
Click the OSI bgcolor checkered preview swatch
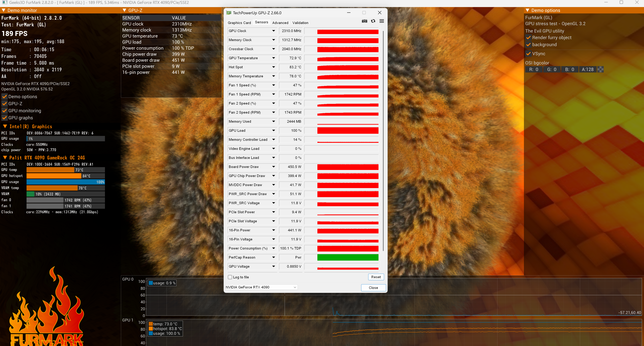pyautogui.click(x=600, y=69)
